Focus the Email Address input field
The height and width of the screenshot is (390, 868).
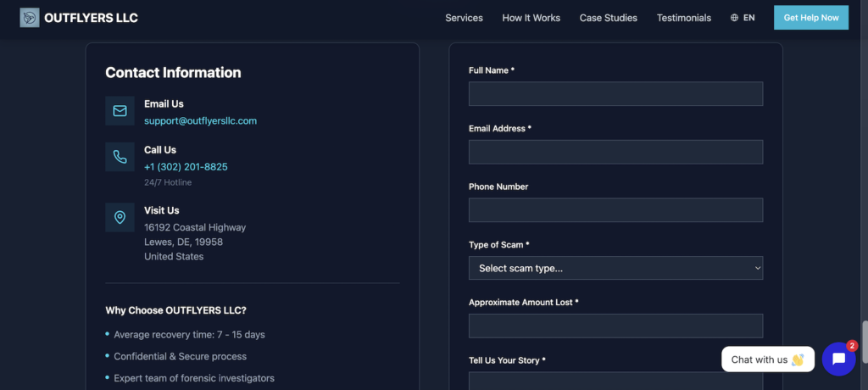click(615, 152)
